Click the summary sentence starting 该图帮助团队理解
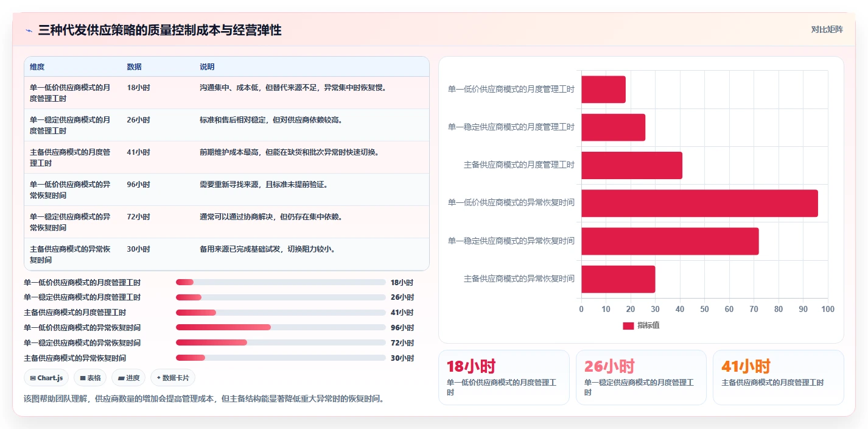The height and width of the screenshot is (429, 868). pyautogui.click(x=204, y=399)
